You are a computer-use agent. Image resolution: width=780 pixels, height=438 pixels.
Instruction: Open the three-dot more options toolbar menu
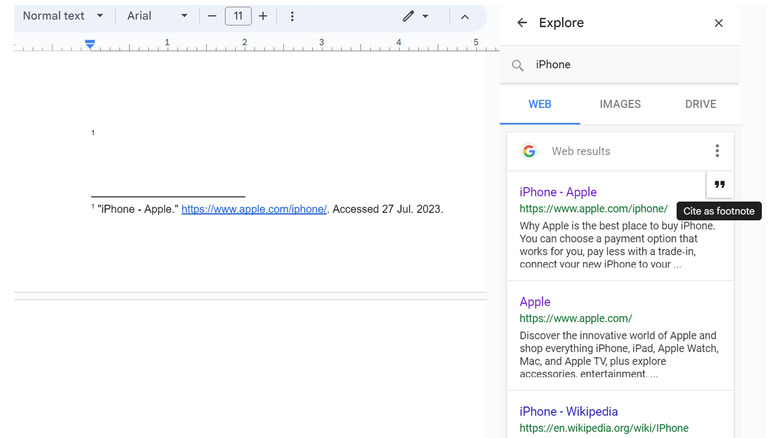click(292, 16)
